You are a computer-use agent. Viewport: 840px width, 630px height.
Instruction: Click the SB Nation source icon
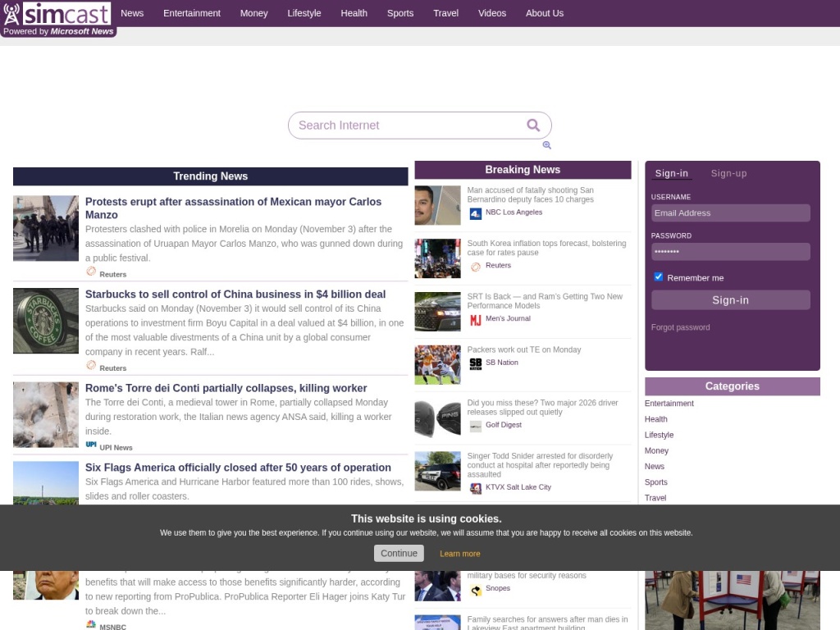475,363
